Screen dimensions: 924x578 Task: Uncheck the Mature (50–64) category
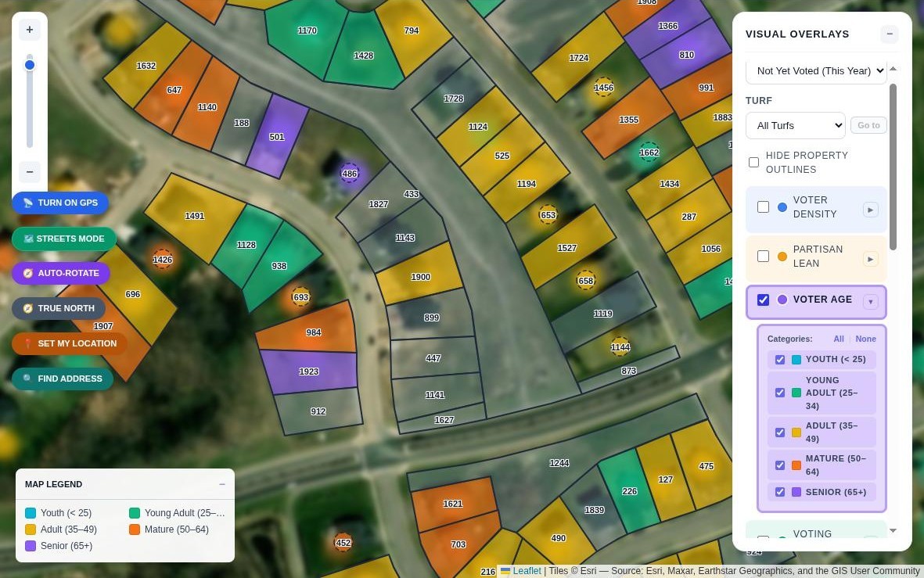point(779,465)
